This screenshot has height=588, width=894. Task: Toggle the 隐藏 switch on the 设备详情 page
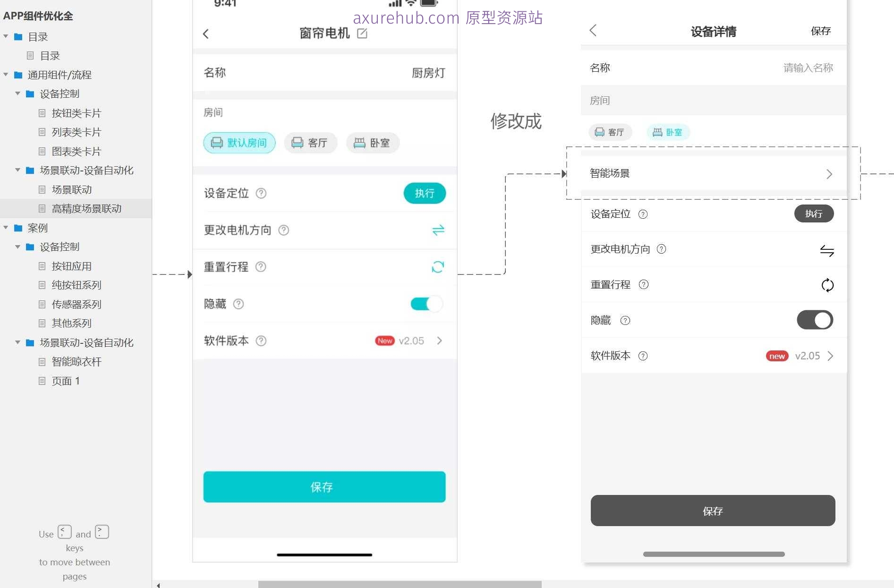click(x=814, y=320)
